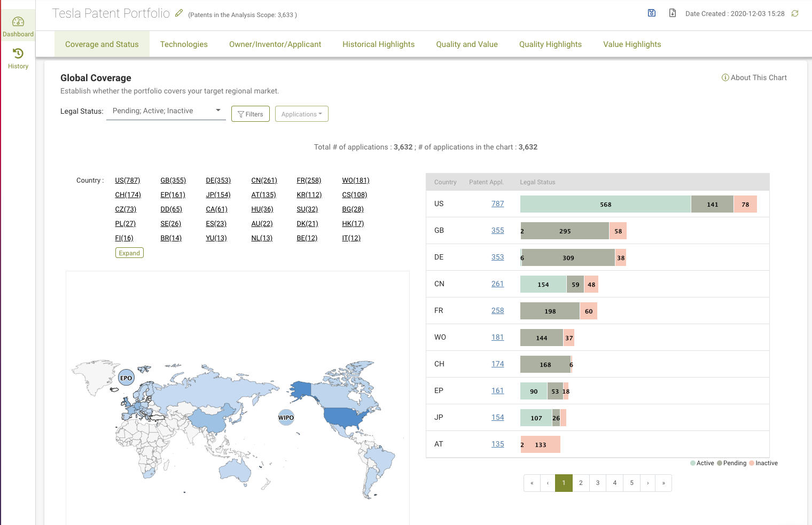The image size is (812, 525).
Task: Click the AT inactive bar segment 133
Action: pyautogui.click(x=541, y=444)
